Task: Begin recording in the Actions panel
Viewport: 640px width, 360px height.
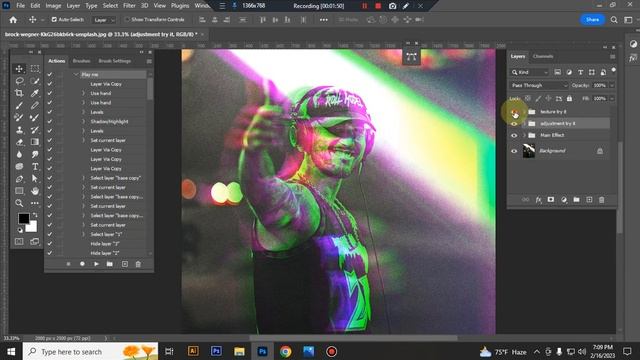Action: click(x=82, y=264)
